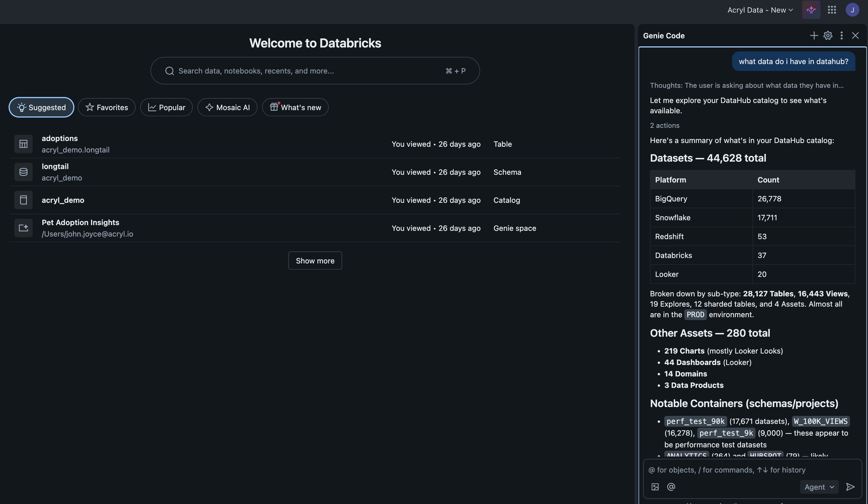
Task: Open the Agent mode dropdown
Action: (x=819, y=487)
